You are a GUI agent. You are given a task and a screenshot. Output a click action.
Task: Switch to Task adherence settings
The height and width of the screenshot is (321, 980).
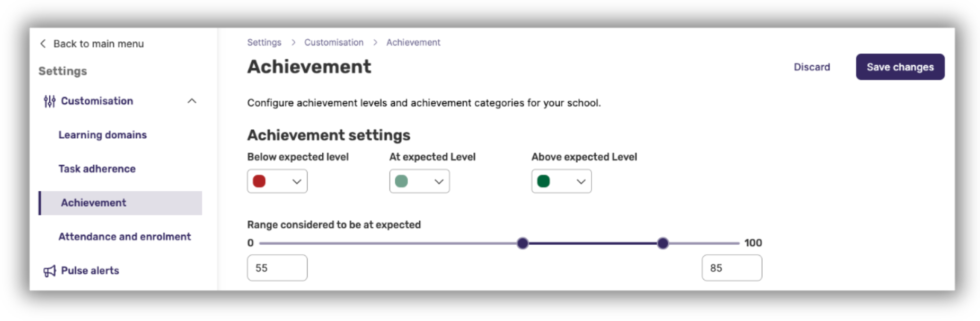(x=97, y=168)
